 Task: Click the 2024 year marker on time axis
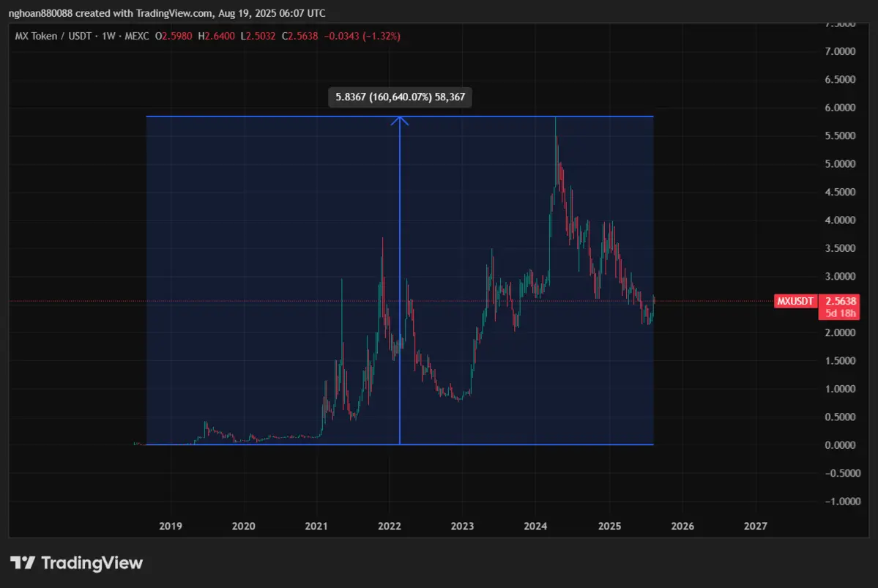[535, 526]
